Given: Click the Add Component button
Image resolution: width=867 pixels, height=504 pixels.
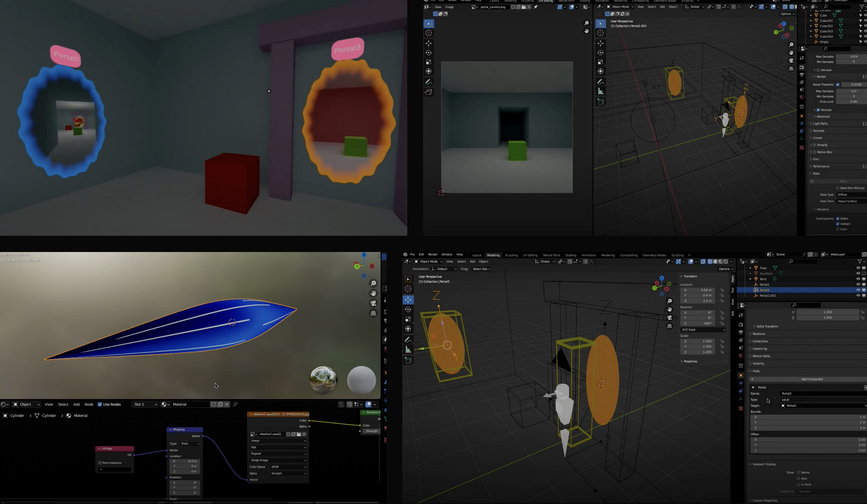Looking at the screenshot, I should [811, 379].
